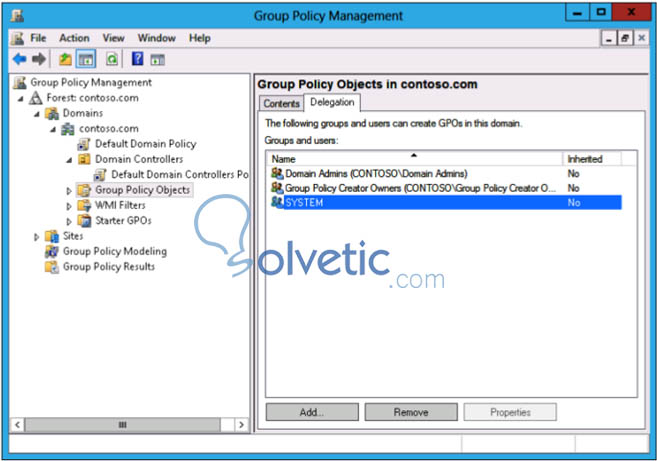Click the tree pane left scroll arrow
Screen dimensions: 657x461
tap(17, 425)
